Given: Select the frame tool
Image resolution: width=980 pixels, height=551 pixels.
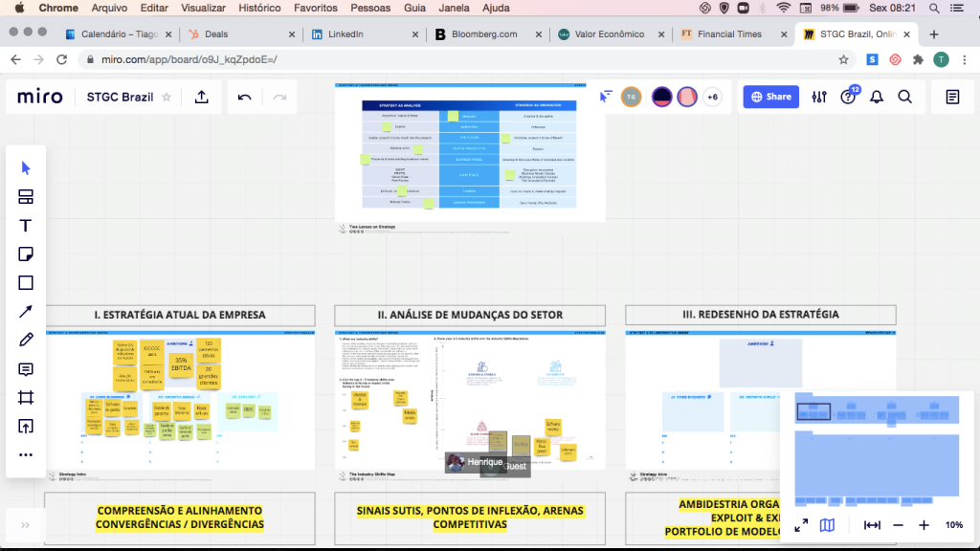Looking at the screenshot, I should pyautogui.click(x=26, y=398).
